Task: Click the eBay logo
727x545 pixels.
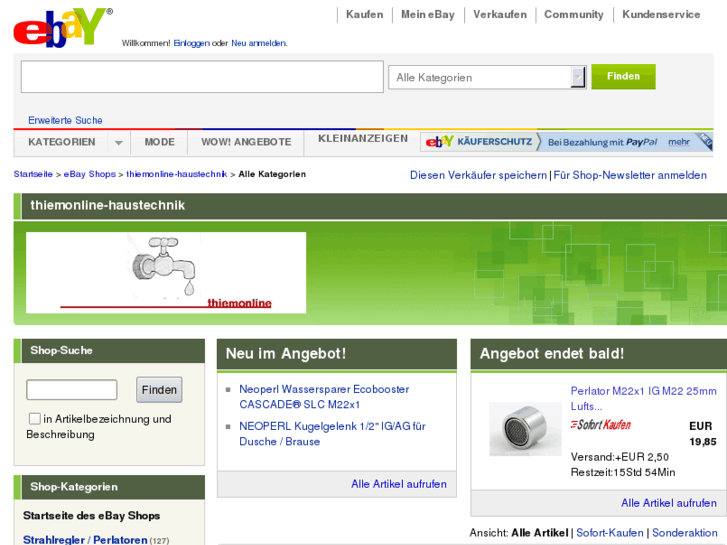Action: click(63, 27)
